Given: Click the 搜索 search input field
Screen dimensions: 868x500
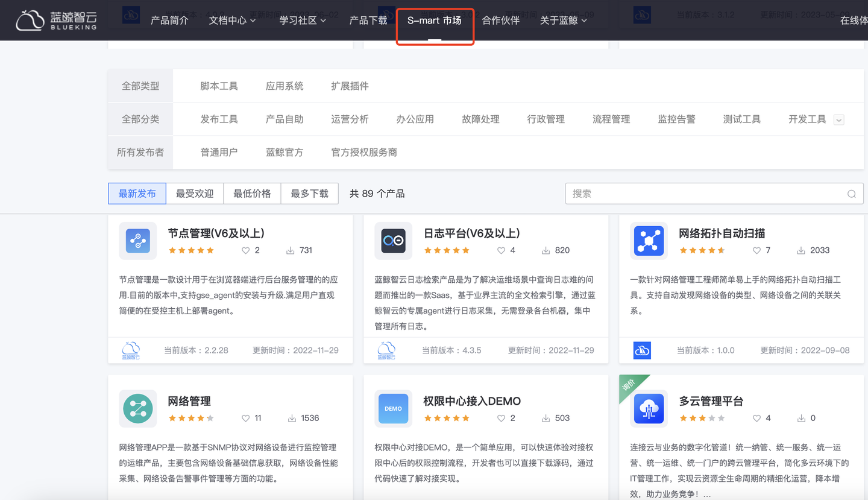Looking at the screenshot, I should pyautogui.click(x=714, y=194).
